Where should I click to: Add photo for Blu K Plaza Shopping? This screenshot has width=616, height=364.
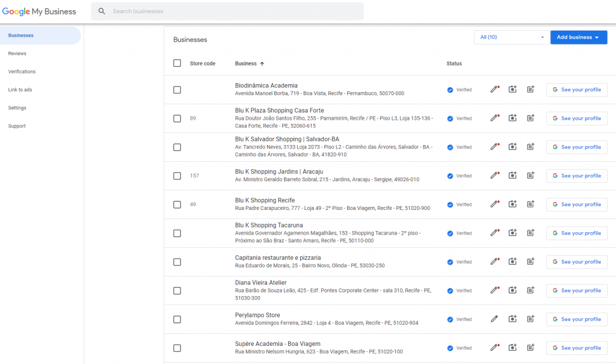pos(513,118)
